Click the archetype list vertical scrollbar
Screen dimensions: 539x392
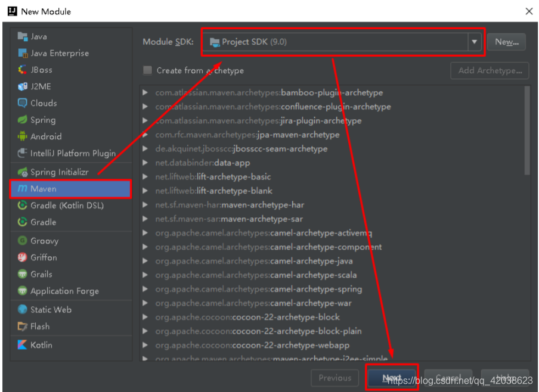coord(527,130)
